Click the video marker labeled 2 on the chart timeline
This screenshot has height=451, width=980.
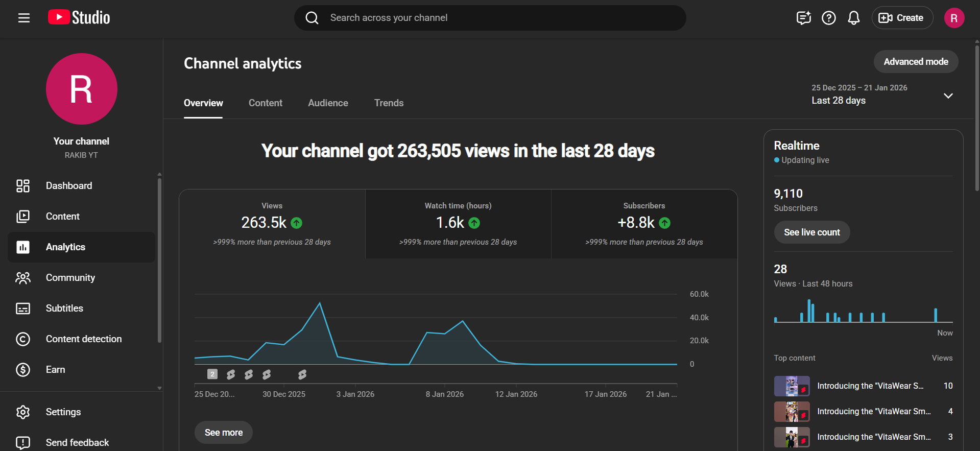click(212, 374)
